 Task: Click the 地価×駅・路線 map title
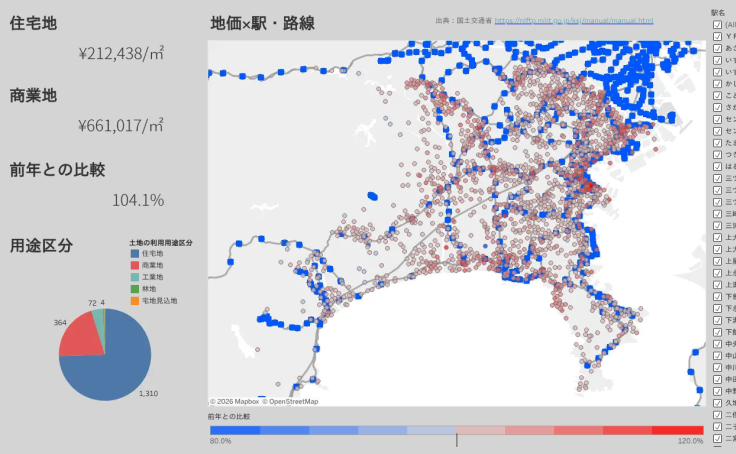point(262,23)
